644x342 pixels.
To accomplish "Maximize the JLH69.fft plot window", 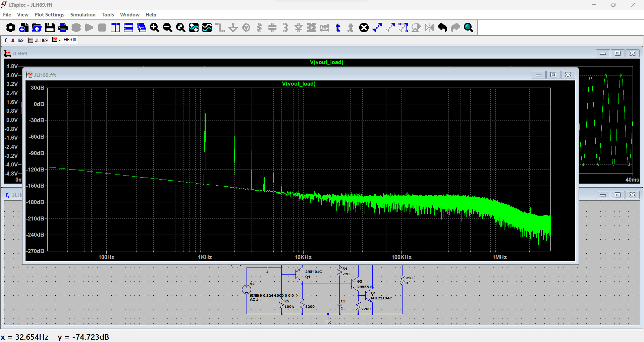I will [x=553, y=75].
